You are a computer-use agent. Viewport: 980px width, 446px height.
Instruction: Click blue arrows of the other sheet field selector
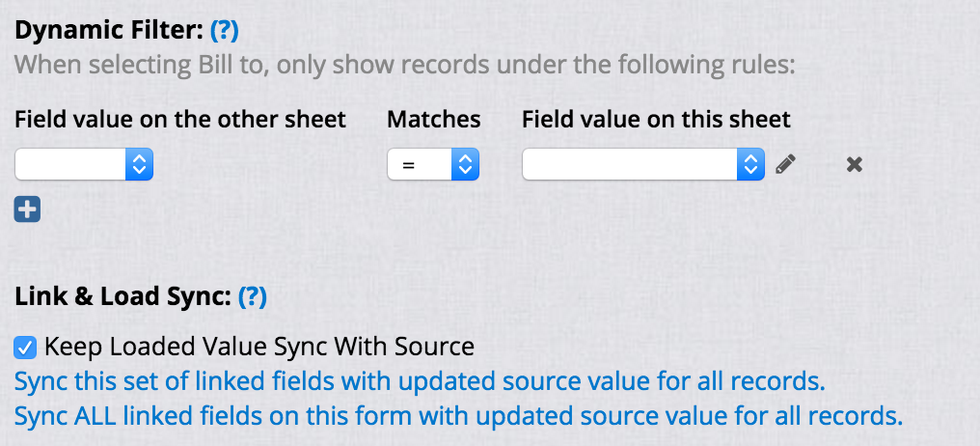(139, 164)
